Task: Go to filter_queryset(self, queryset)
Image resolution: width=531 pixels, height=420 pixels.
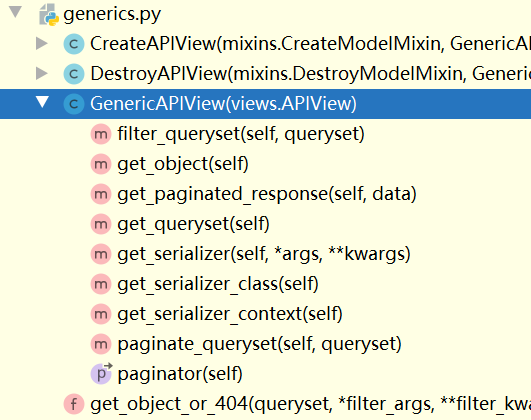Action: 241,134
